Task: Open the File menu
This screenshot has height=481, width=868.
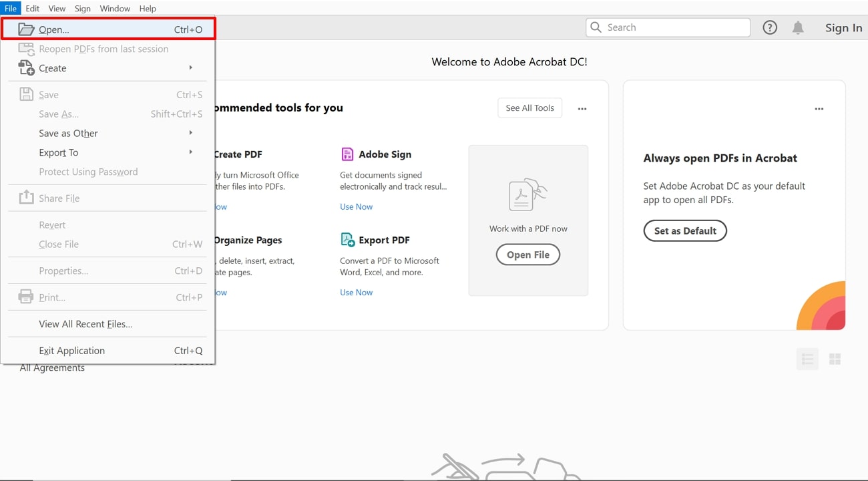Action: click(x=10, y=8)
